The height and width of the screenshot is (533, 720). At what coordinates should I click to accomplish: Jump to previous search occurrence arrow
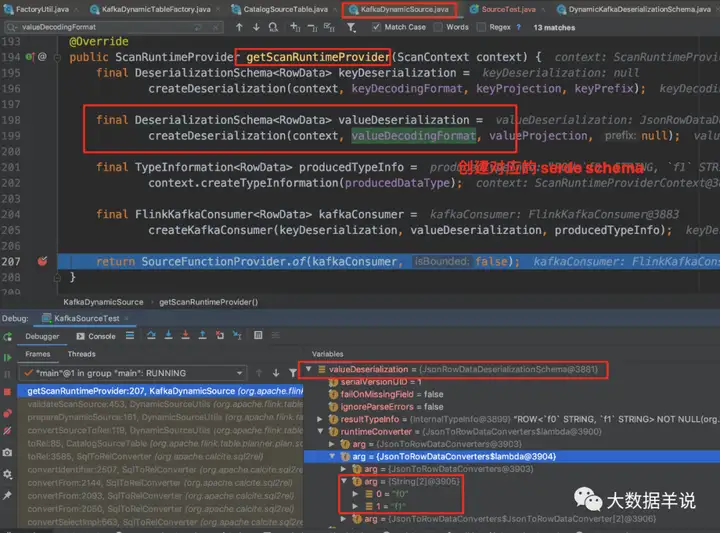click(x=240, y=28)
